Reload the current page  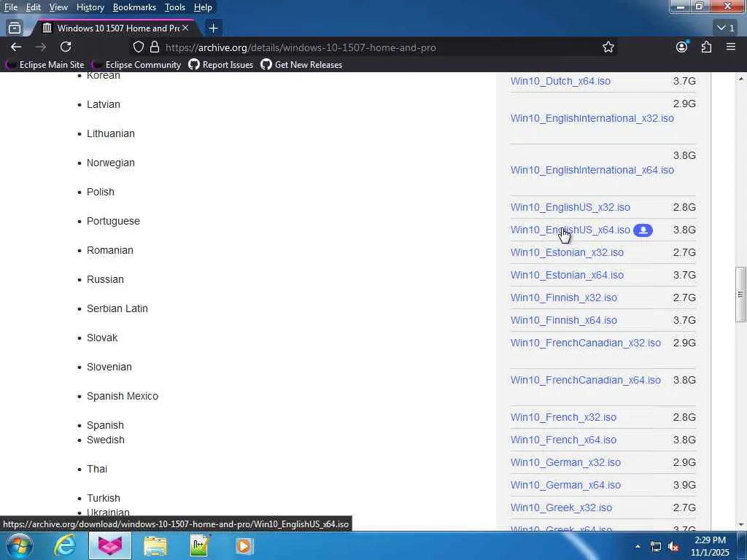tap(66, 47)
